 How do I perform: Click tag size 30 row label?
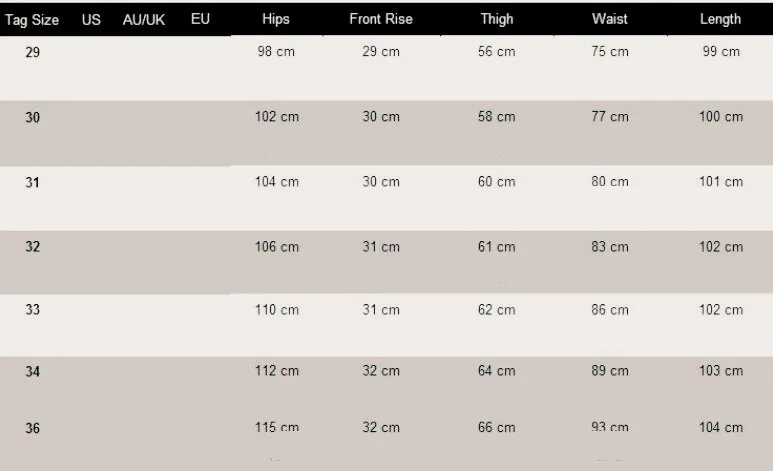pyautogui.click(x=33, y=117)
